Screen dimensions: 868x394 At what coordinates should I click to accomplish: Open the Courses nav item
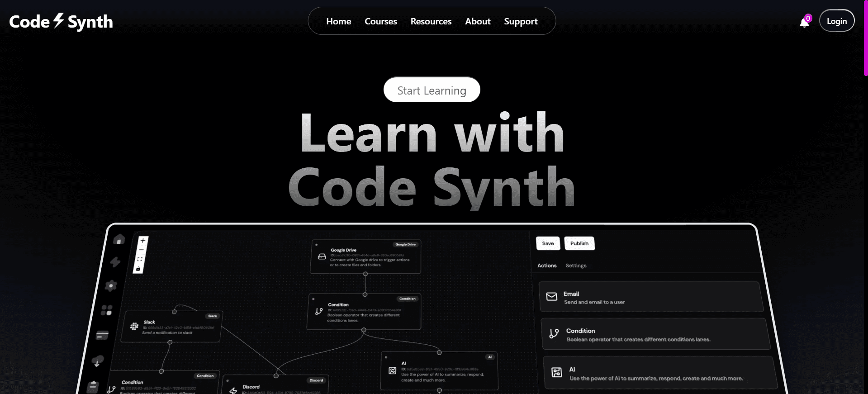(381, 21)
